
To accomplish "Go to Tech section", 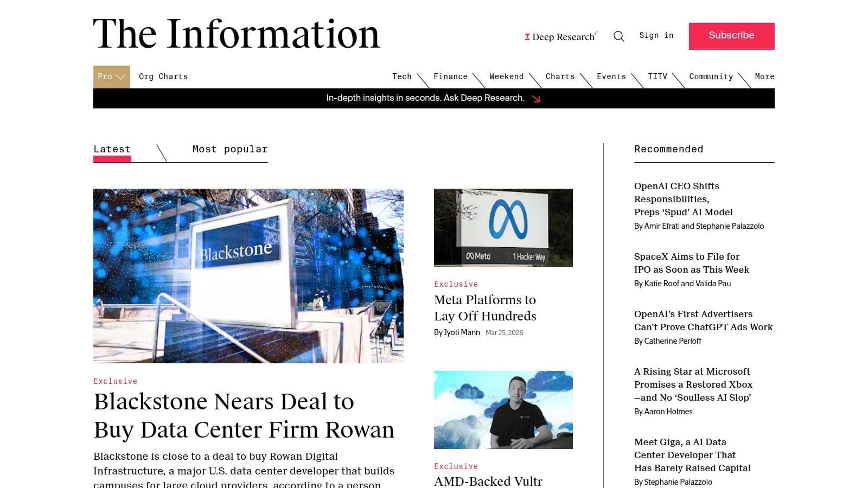I will pos(402,76).
